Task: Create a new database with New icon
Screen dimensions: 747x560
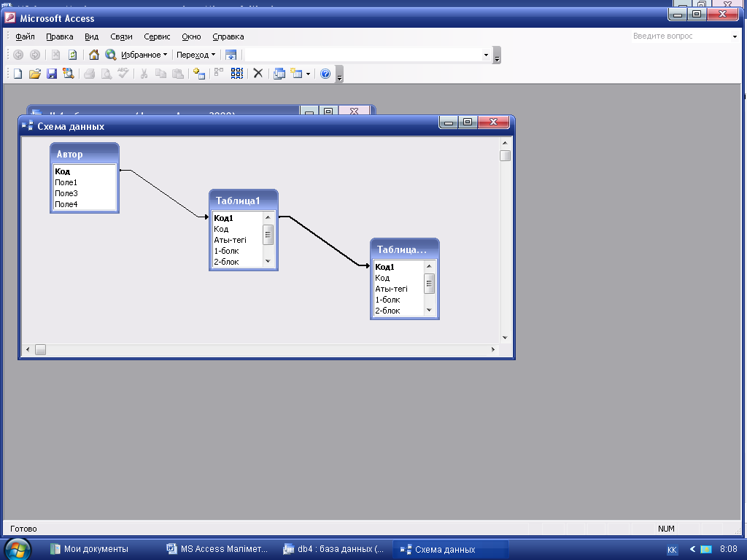Action: (18, 74)
